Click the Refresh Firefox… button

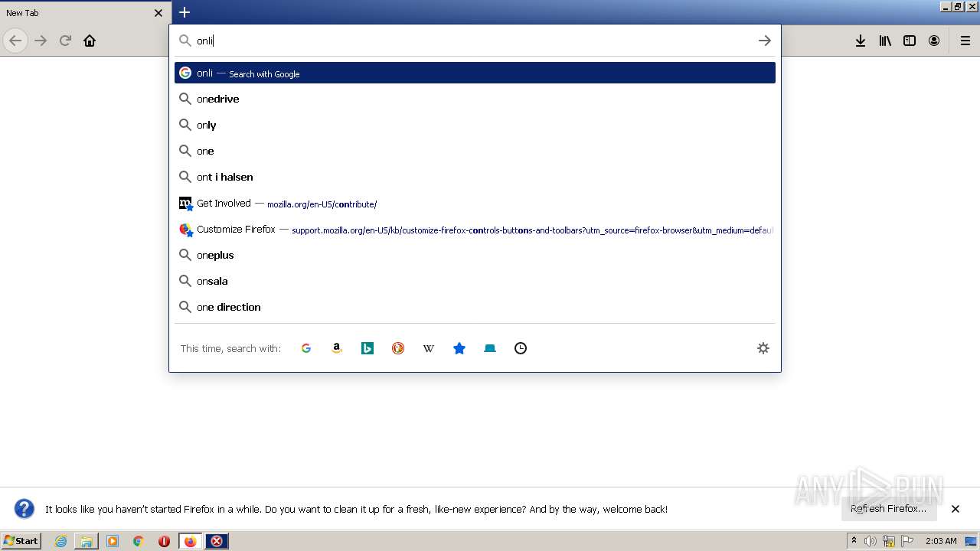889,509
